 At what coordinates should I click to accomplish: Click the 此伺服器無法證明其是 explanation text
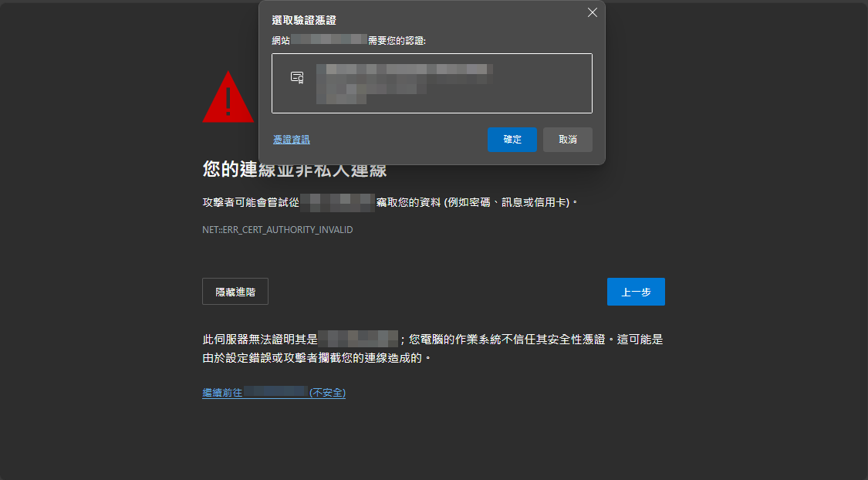pyautogui.click(x=260, y=340)
